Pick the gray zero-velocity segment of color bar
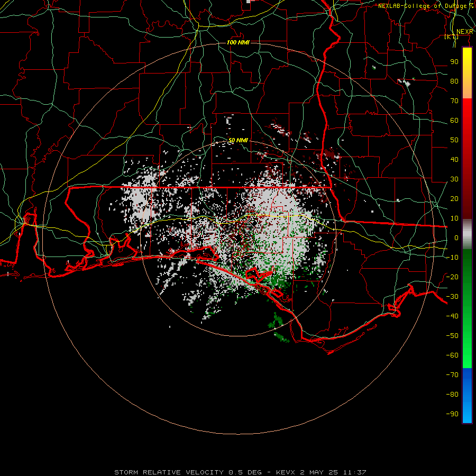 pyautogui.click(x=467, y=234)
